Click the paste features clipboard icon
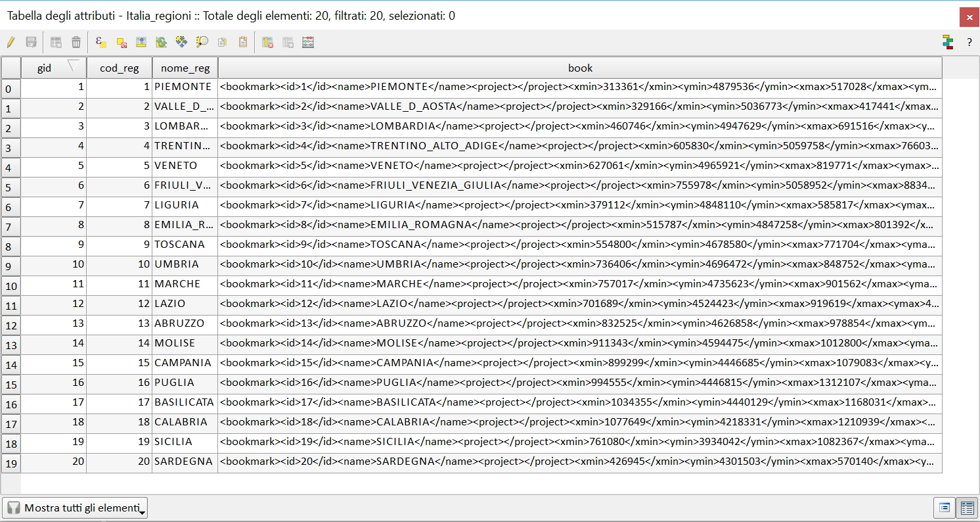The image size is (980, 522). tap(243, 43)
